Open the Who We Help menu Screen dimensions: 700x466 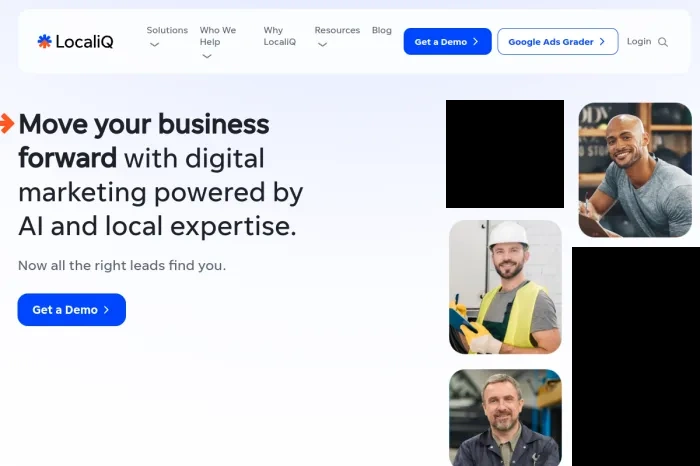tap(217, 36)
